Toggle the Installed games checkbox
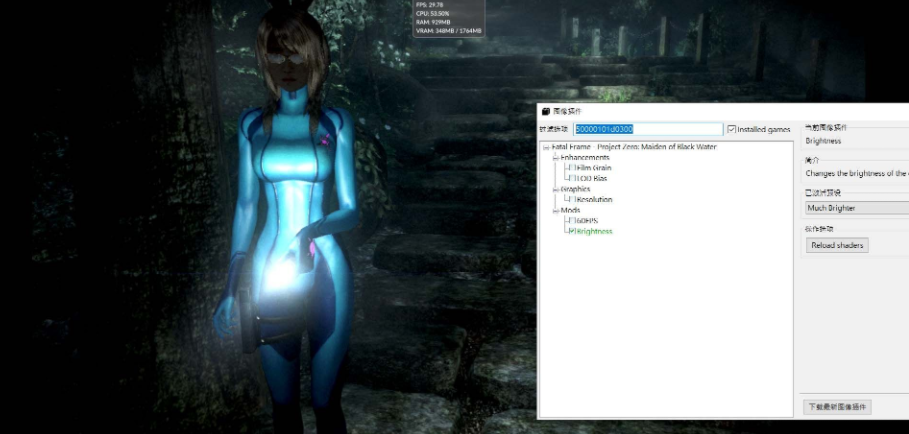The image size is (909, 434). 732,129
